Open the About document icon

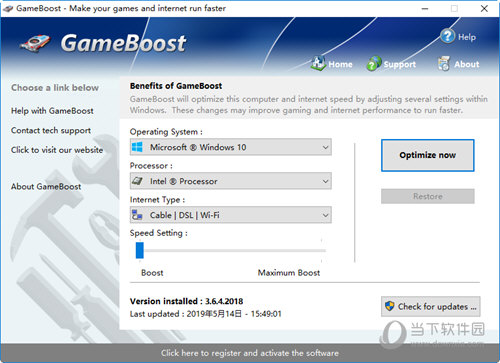tap(444, 63)
